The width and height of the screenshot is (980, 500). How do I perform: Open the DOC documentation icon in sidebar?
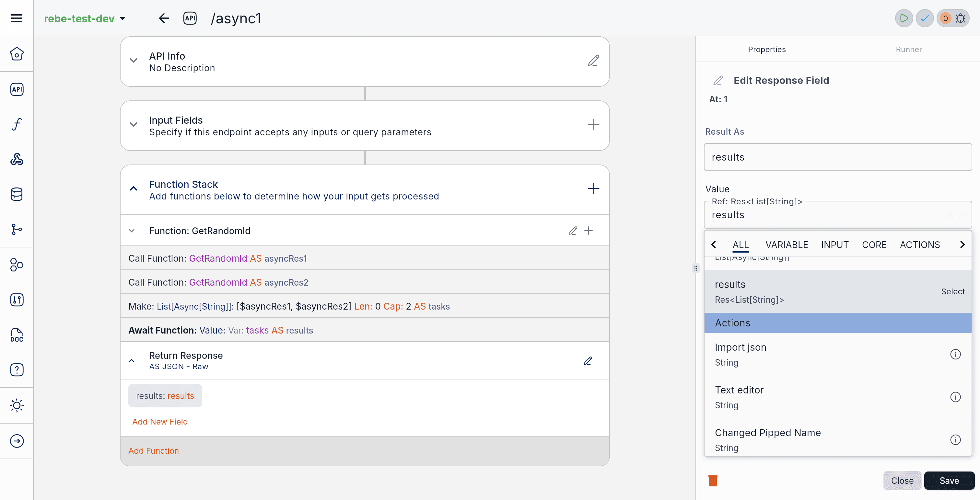16,335
